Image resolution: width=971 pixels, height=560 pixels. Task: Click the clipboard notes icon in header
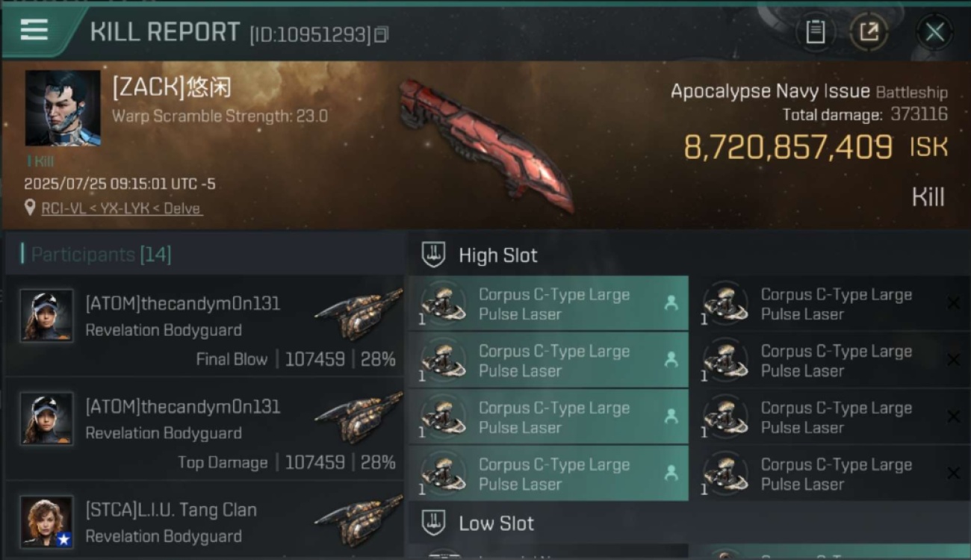pos(815,32)
